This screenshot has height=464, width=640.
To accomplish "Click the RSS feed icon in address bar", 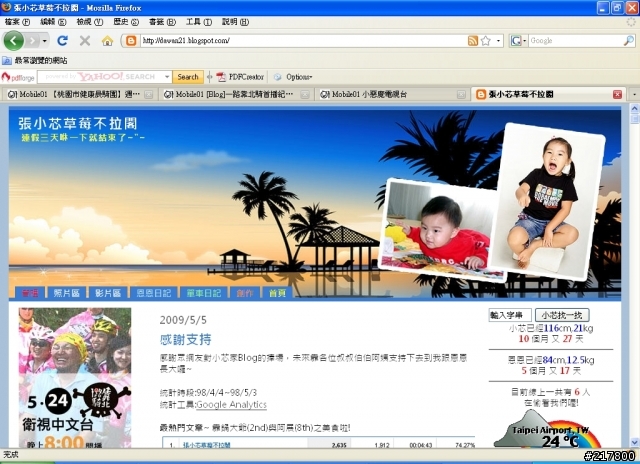I will 473,40.
